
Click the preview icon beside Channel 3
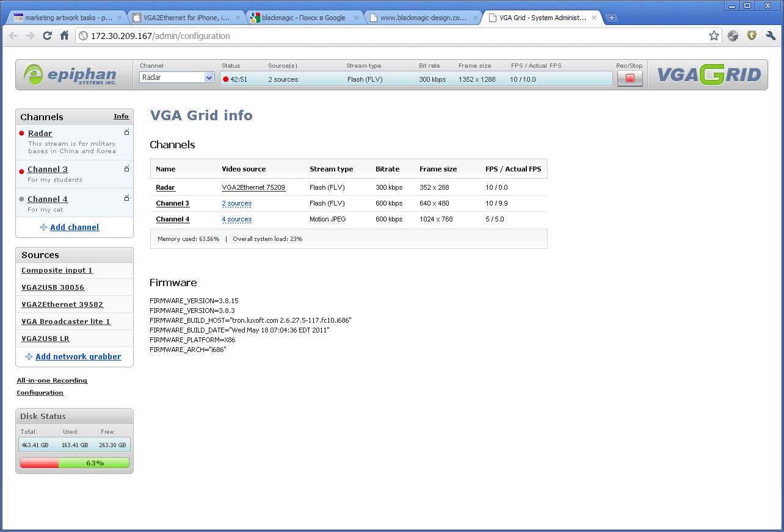pos(127,169)
